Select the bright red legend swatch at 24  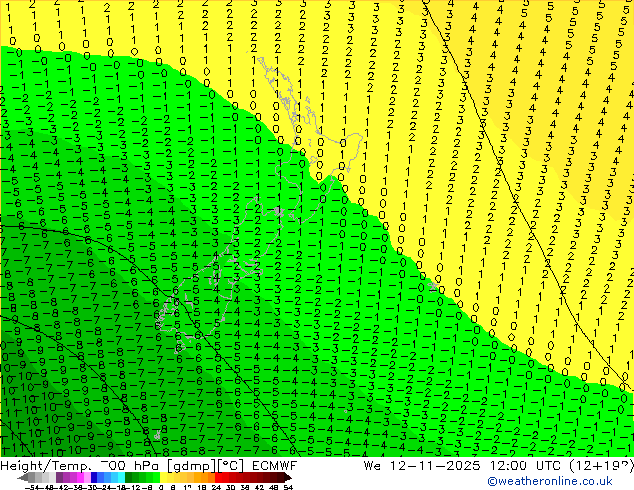(x=218, y=477)
